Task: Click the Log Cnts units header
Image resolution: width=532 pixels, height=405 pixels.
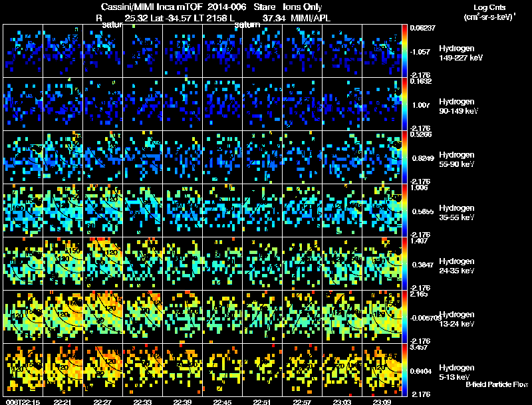Action: [x=489, y=12]
